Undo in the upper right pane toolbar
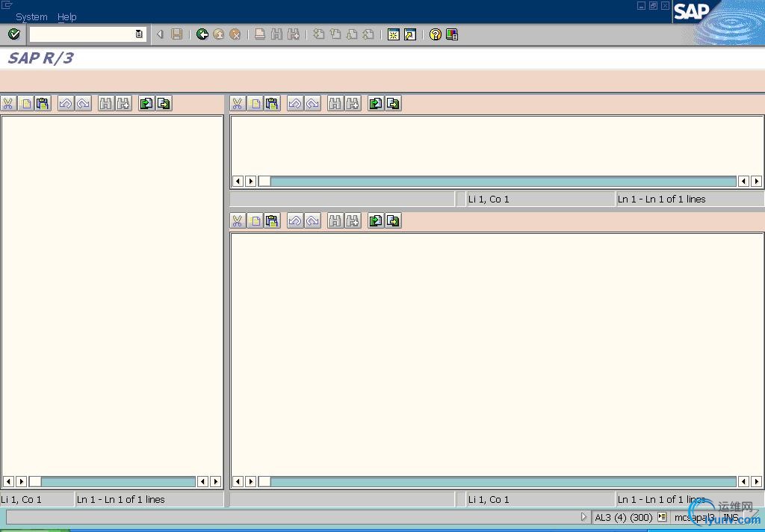Image resolution: width=765 pixels, height=532 pixels. click(x=295, y=103)
